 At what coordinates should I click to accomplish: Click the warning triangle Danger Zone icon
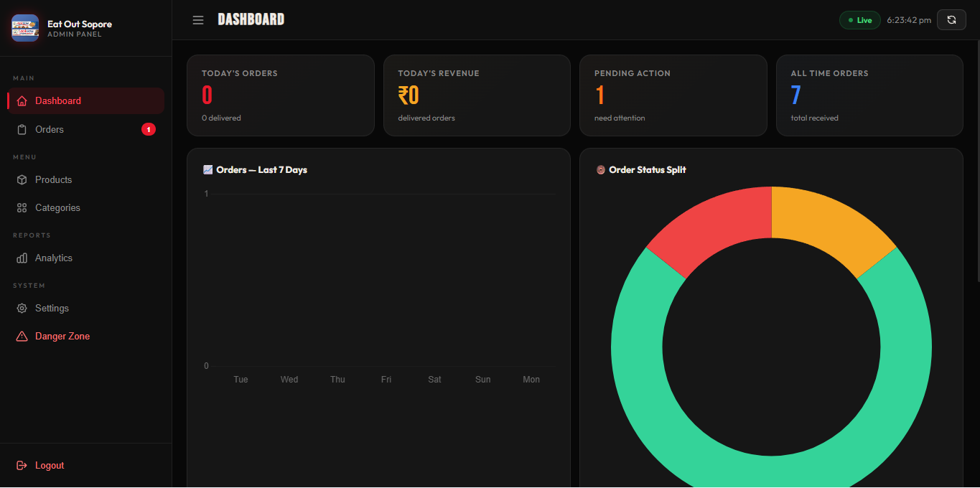(22, 337)
